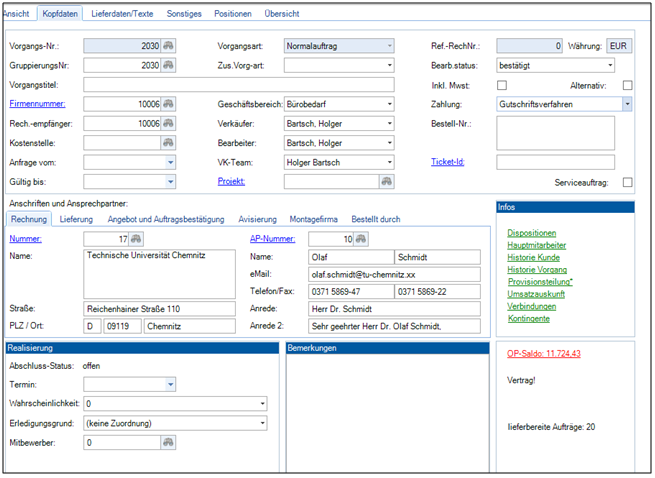This screenshot has height=478, width=655.
Task: Open the Bearb.status dropdown
Action: 610,65
